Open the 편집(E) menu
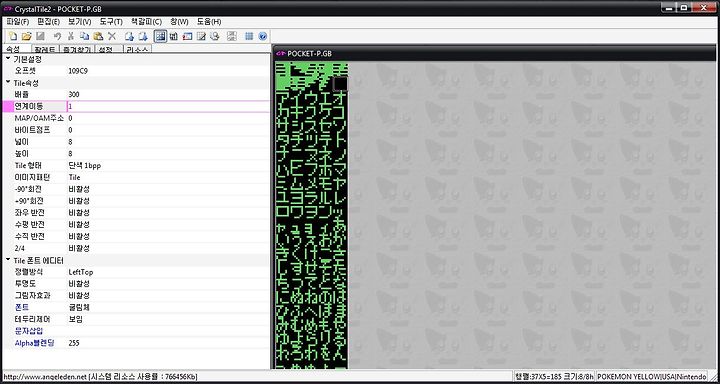 [48, 22]
